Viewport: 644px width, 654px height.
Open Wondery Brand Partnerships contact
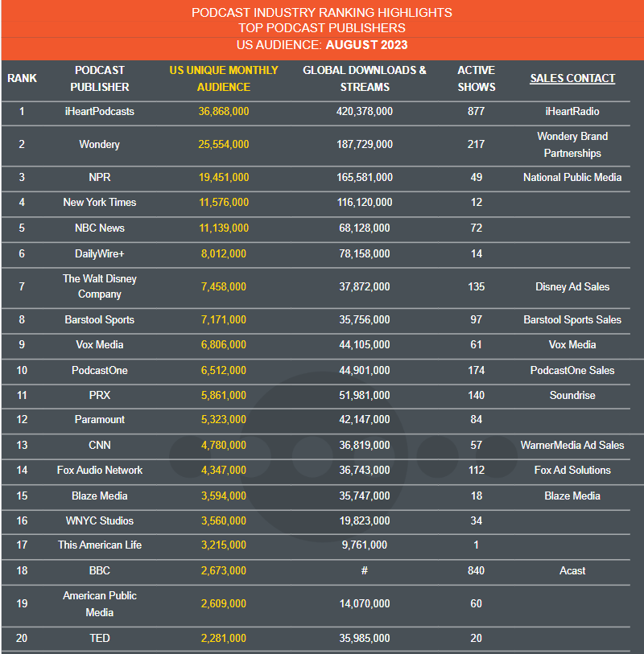pos(572,145)
